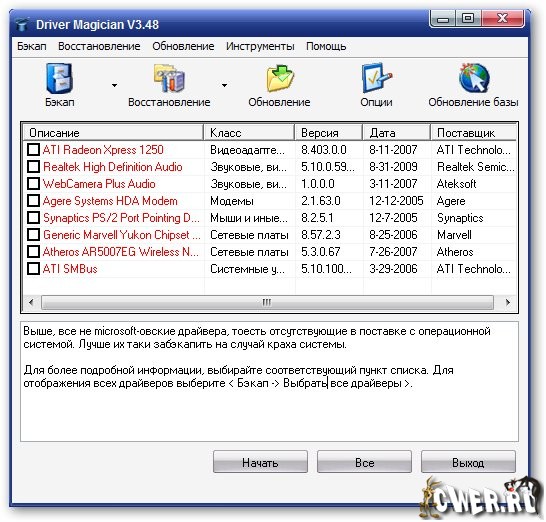Tick the Generic Marvell Yukon Chipset checkbox
The image size is (546, 522).
[33, 235]
